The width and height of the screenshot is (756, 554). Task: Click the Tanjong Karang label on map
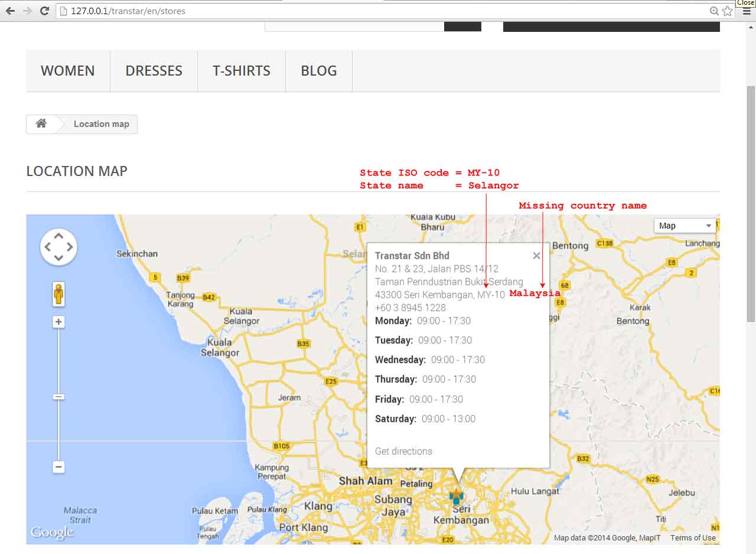click(x=180, y=299)
